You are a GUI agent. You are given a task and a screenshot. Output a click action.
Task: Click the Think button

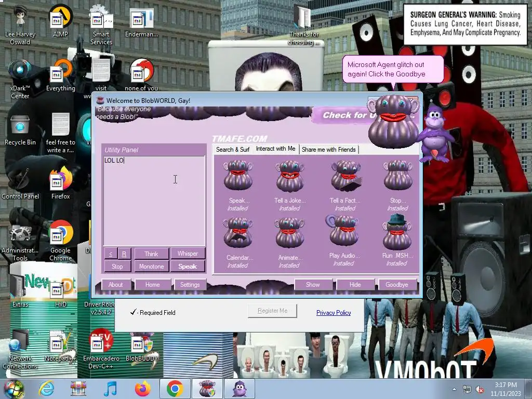coord(151,254)
